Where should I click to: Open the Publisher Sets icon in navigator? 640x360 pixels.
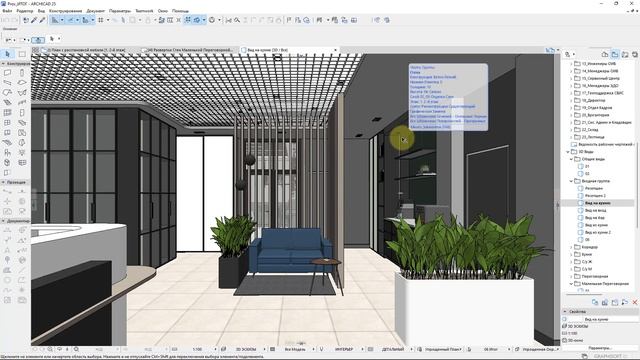point(635,54)
